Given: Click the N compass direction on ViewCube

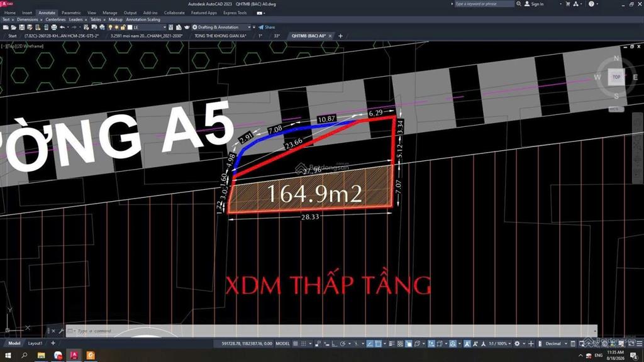Looking at the screenshot, I should [616, 58].
